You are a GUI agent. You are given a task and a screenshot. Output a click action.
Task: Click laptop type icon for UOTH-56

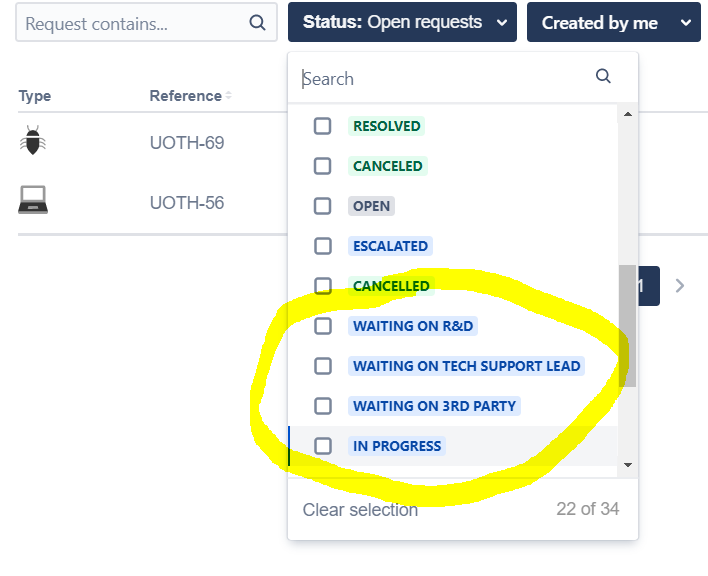click(33, 200)
